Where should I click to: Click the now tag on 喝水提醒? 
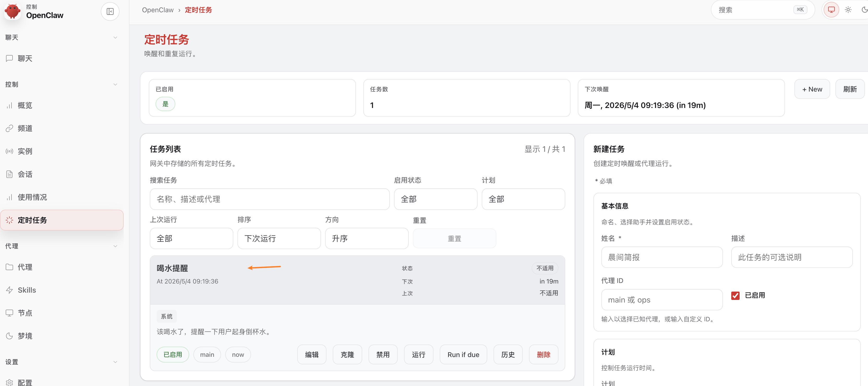[x=238, y=355]
